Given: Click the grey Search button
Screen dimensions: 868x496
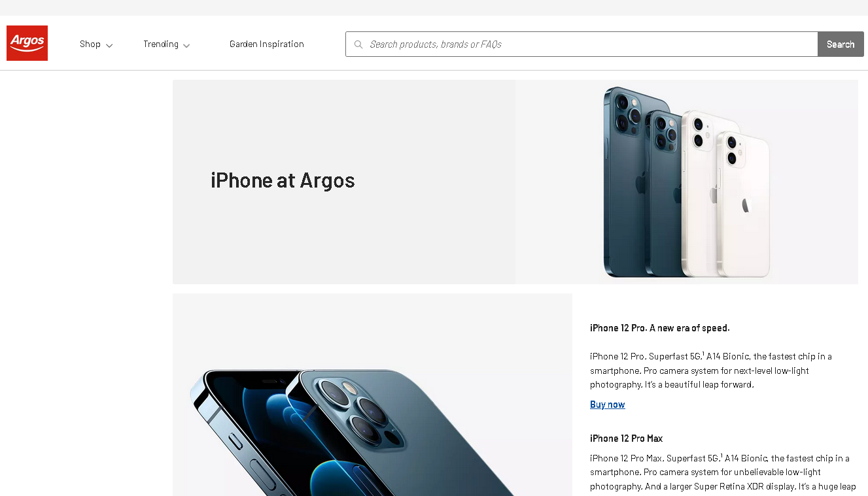Looking at the screenshot, I should (841, 44).
